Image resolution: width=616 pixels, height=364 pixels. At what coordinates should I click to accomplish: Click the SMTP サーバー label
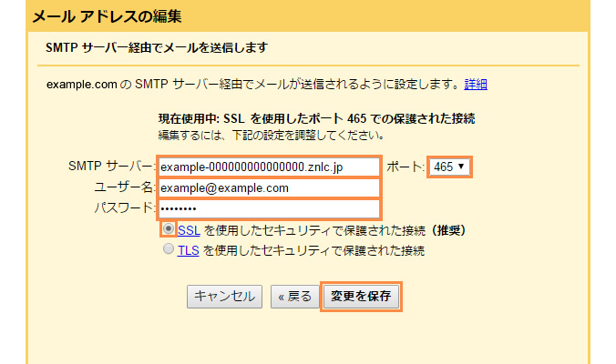[x=111, y=167]
